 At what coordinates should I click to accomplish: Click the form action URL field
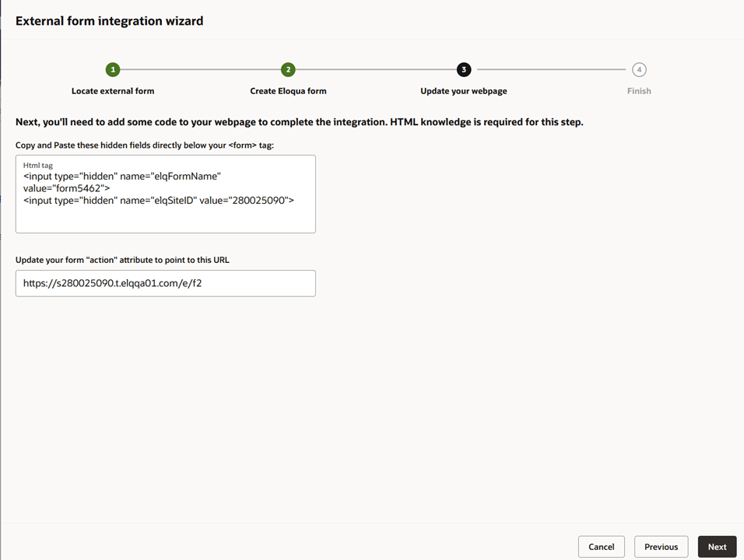(165, 283)
